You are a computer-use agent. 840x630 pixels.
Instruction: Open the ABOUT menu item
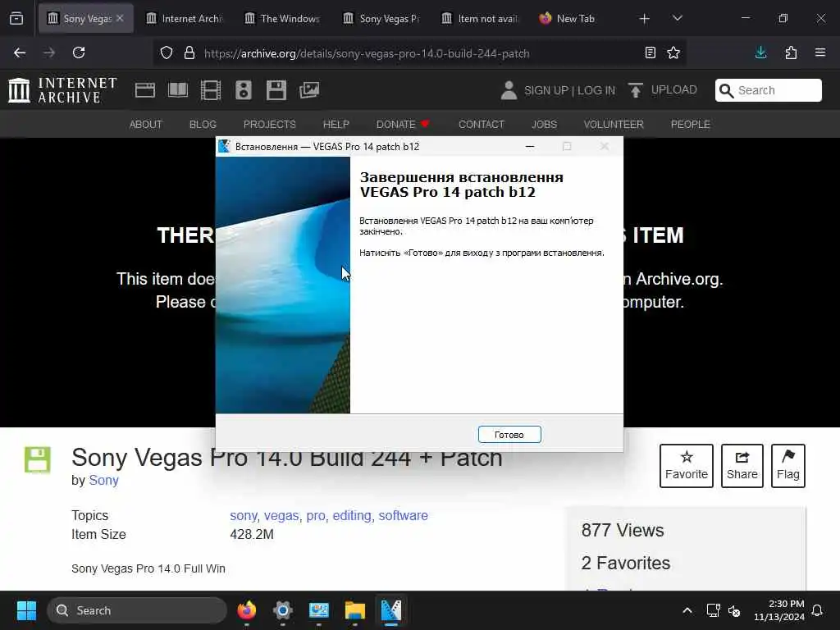coord(145,125)
